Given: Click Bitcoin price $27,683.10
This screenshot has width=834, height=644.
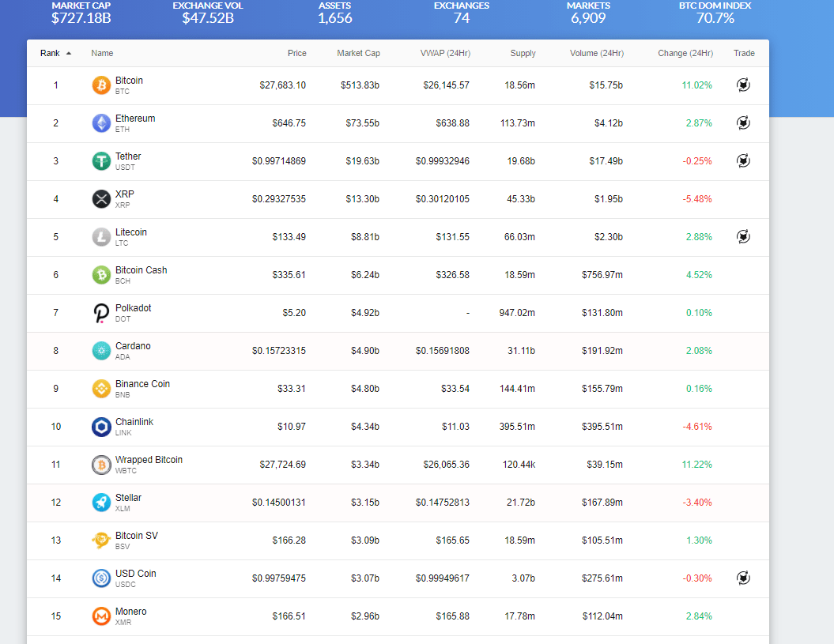Looking at the screenshot, I should [282, 85].
